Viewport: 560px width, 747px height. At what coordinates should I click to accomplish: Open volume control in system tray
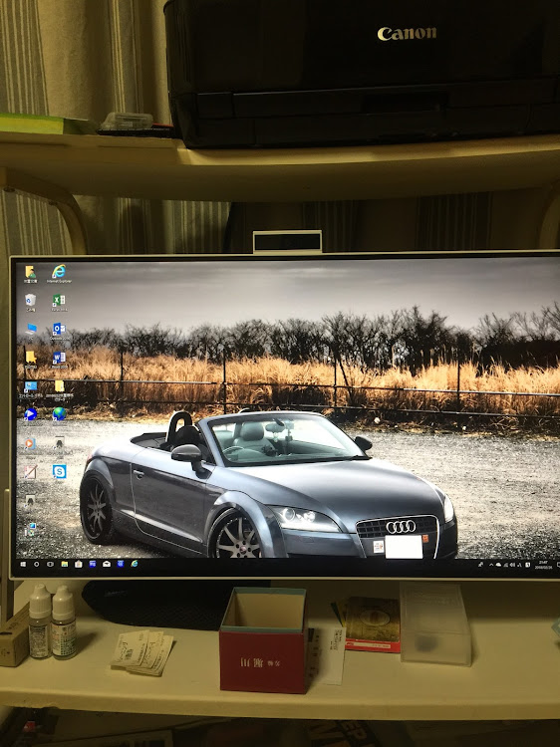point(512,565)
